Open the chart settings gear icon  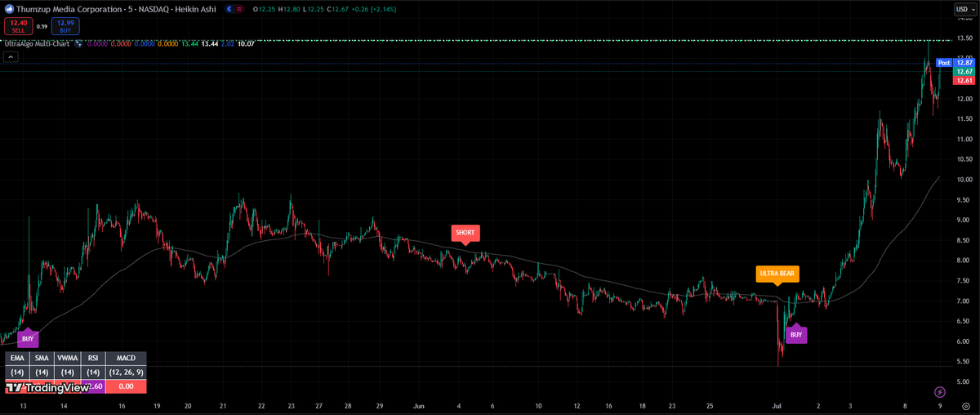pyautogui.click(x=964, y=405)
